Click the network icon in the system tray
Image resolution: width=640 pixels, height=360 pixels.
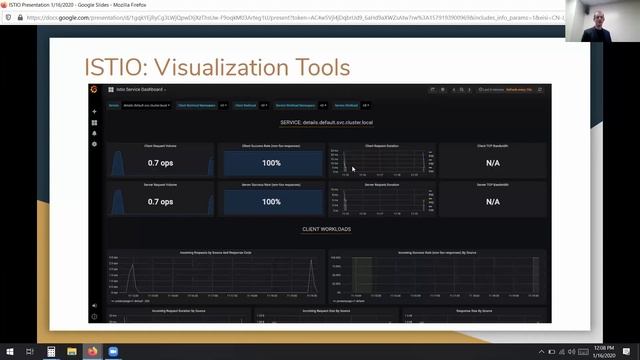click(x=562, y=352)
